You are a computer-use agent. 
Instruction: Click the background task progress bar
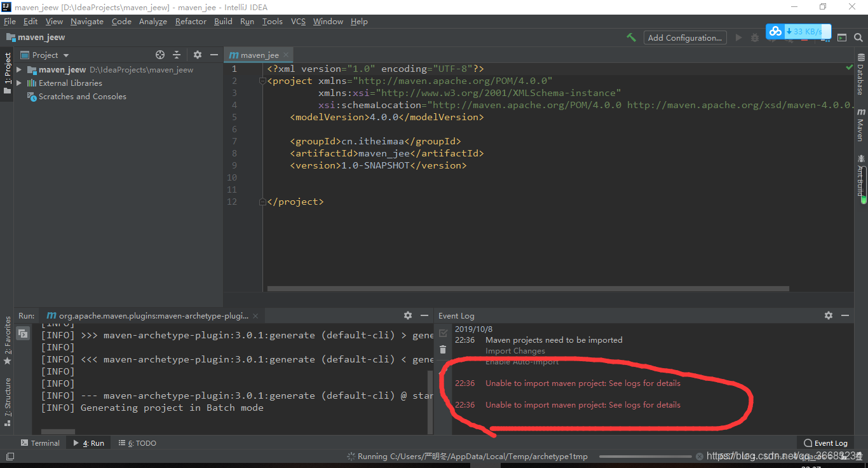click(x=645, y=457)
